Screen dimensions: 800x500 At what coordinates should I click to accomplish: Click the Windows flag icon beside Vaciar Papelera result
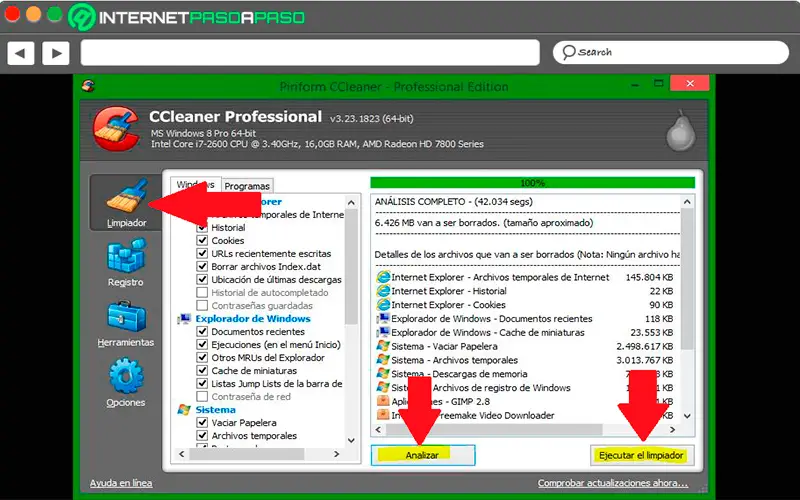click(383, 346)
